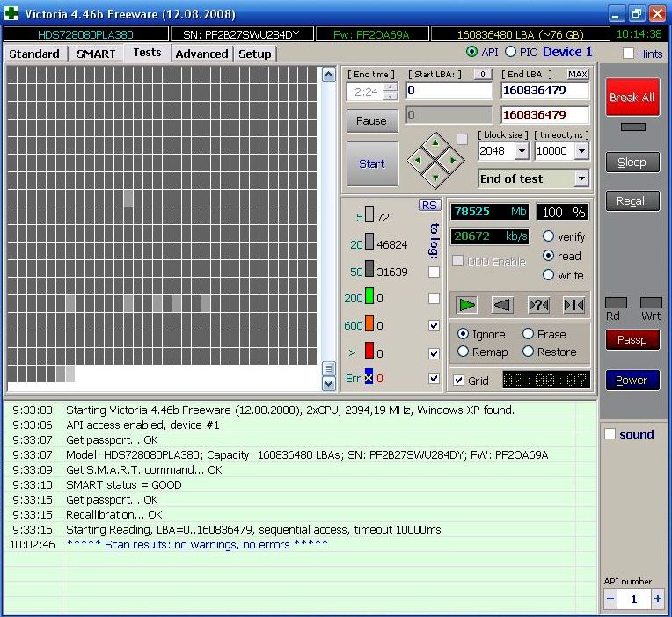Open the Advanced tab

pyautogui.click(x=201, y=54)
